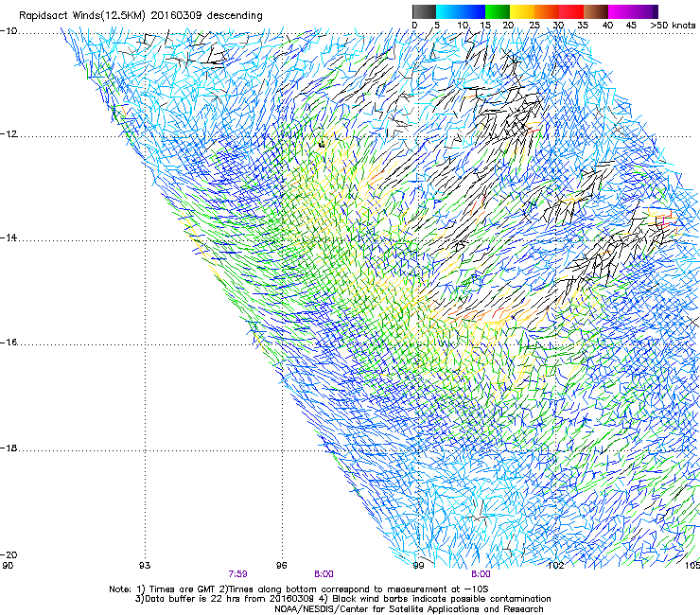Click the '>50 knots' legend label
Viewport: 700px width, 615px height.
[673, 25]
